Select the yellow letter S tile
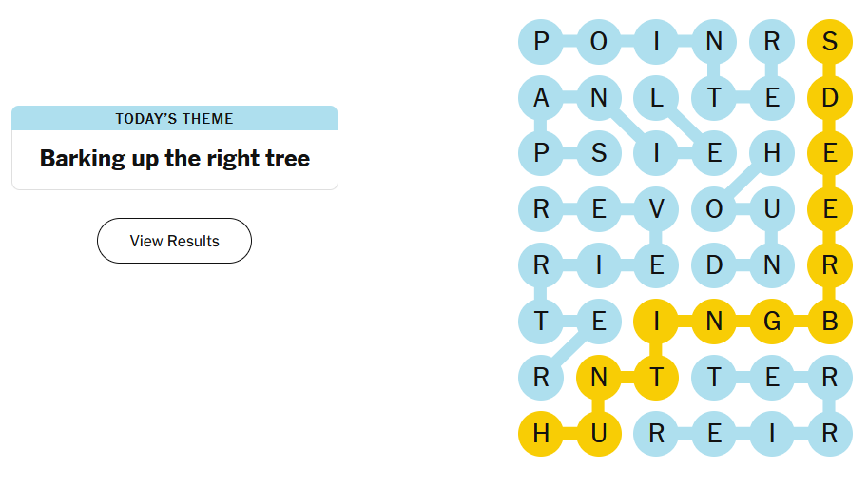This screenshot has width=868, height=489. pos(829,42)
